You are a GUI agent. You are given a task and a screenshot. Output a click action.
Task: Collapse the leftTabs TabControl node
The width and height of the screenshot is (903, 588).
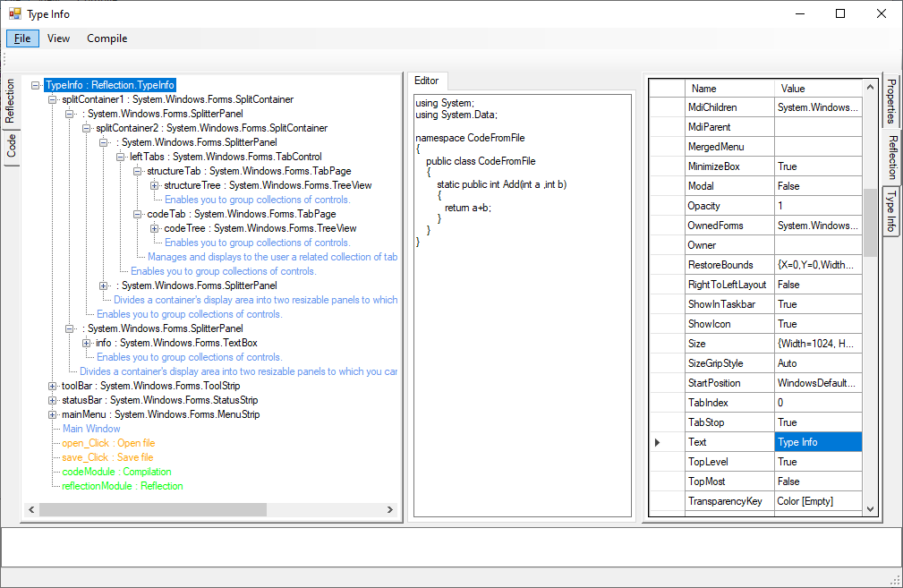pyautogui.click(x=120, y=157)
